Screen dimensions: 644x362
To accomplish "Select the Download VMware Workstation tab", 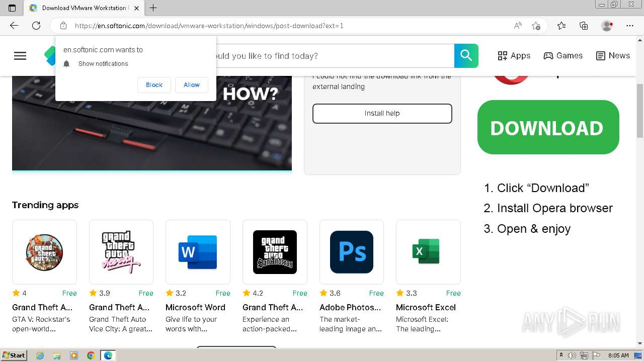I will tap(84, 8).
